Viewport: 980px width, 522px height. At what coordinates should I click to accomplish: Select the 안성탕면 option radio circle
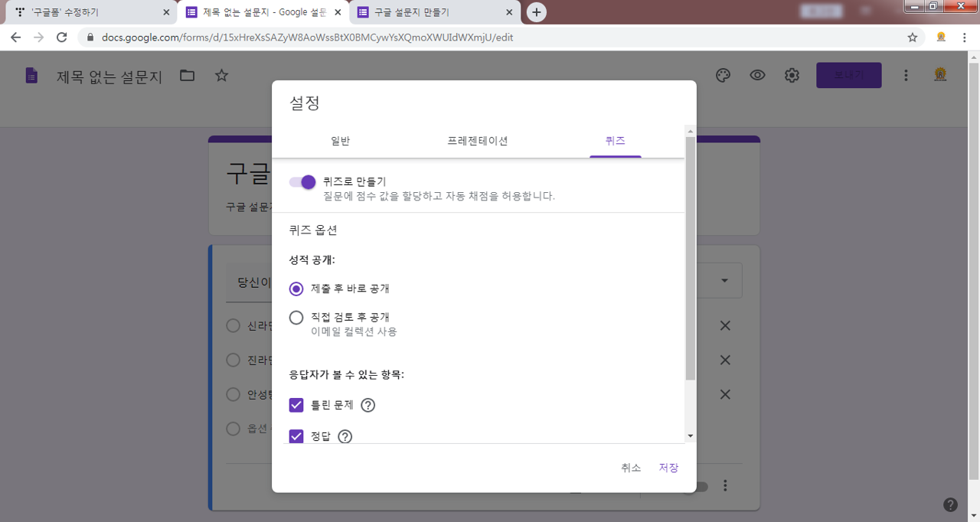(x=234, y=395)
